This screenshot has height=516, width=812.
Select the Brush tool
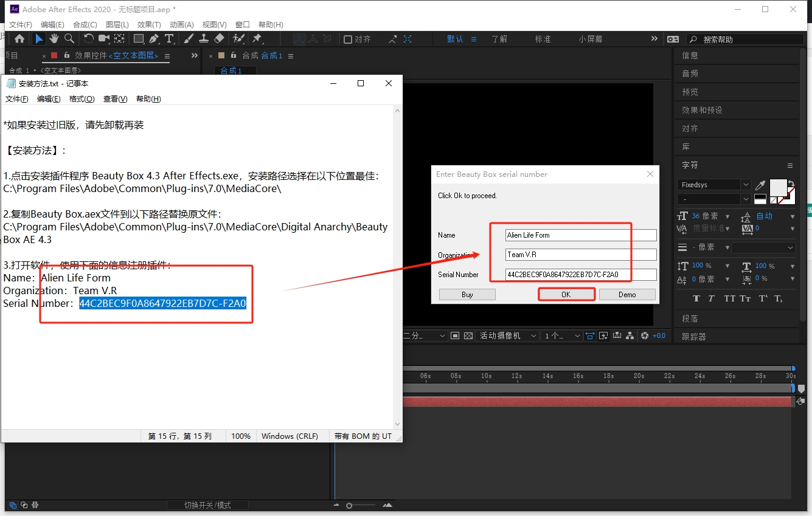point(189,39)
